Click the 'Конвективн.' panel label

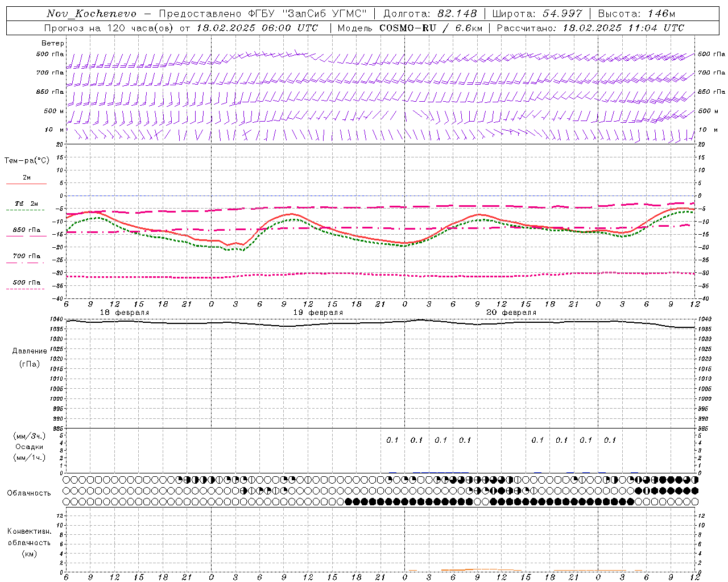coord(30,531)
